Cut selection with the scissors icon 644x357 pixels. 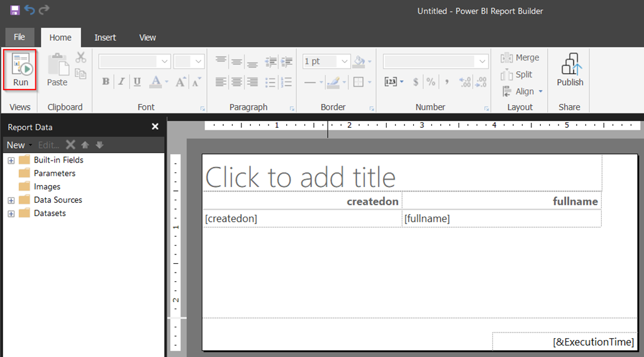(80, 57)
